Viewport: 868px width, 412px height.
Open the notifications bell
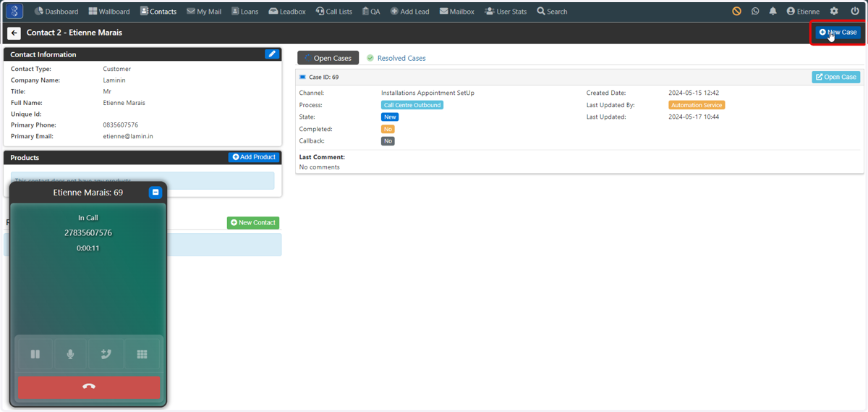773,12
